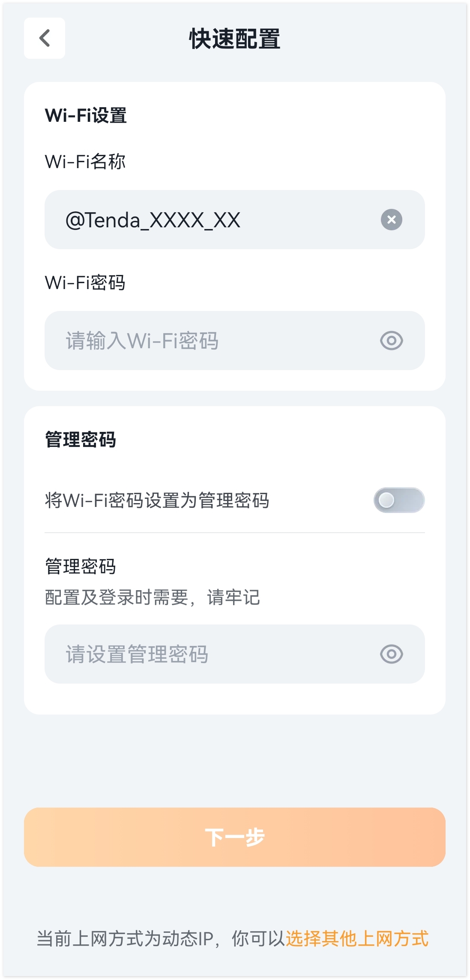This screenshot has width=470, height=980.
Task: Click the bold 管理密码 section heading
Action: pyautogui.click(x=81, y=440)
